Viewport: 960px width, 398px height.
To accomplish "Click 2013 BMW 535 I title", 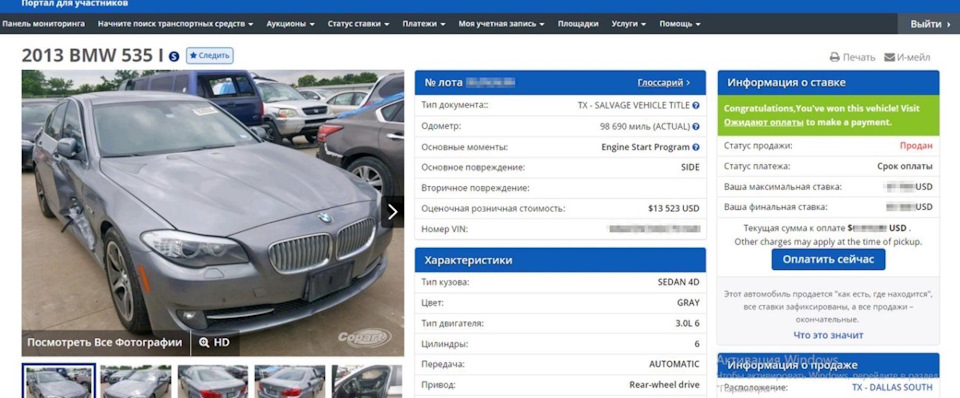I will (92, 56).
